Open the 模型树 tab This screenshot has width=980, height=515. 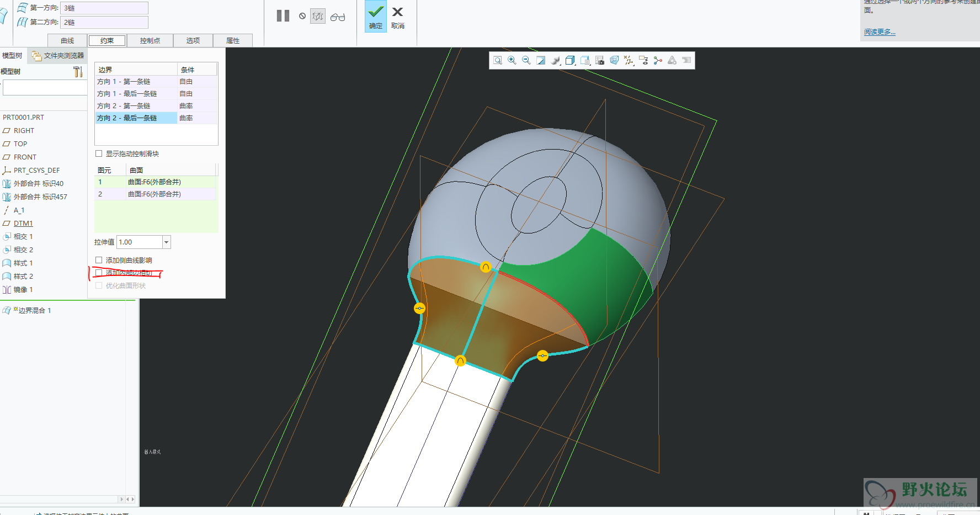(x=12, y=56)
